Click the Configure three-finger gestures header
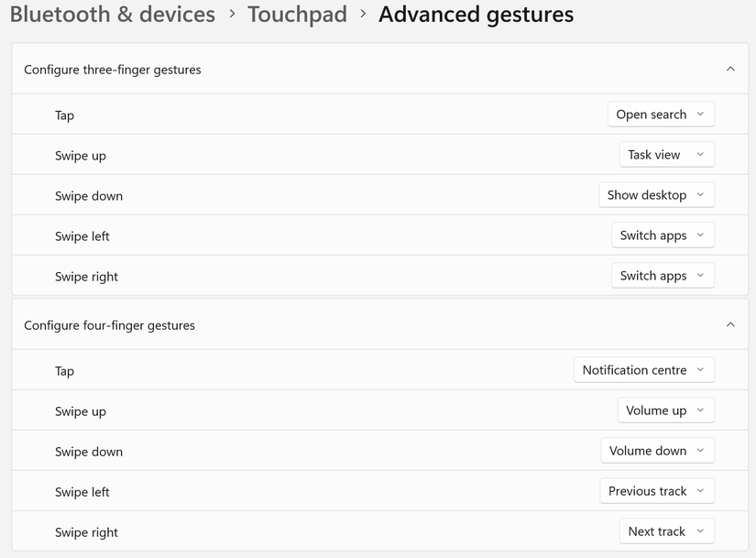This screenshot has width=756, height=558. 113,70
